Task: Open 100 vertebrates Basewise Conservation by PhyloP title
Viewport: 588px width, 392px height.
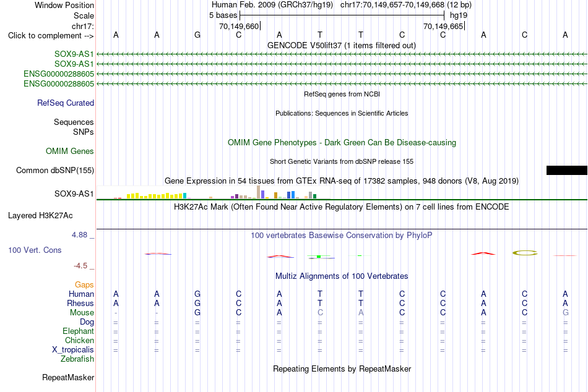Action: (x=341, y=236)
